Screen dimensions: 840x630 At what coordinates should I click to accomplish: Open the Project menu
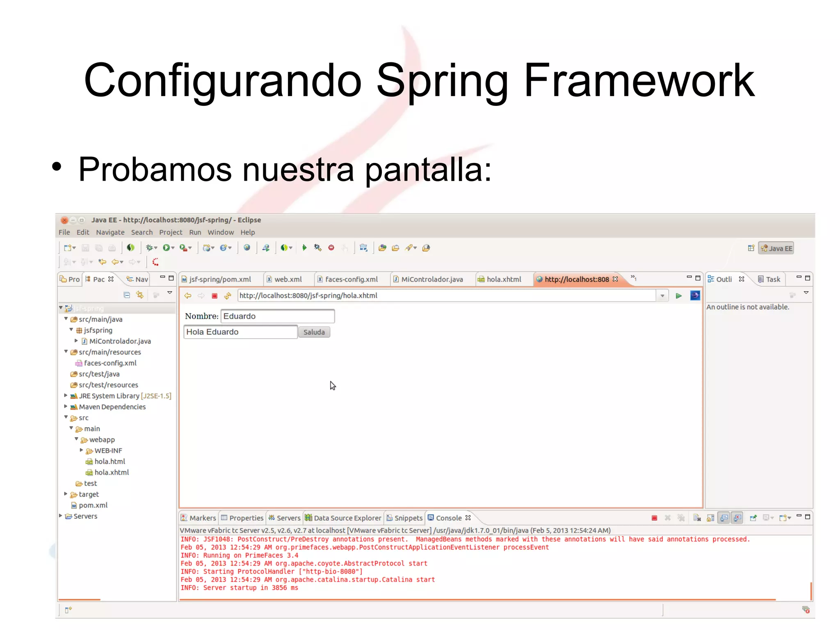coord(171,232)
